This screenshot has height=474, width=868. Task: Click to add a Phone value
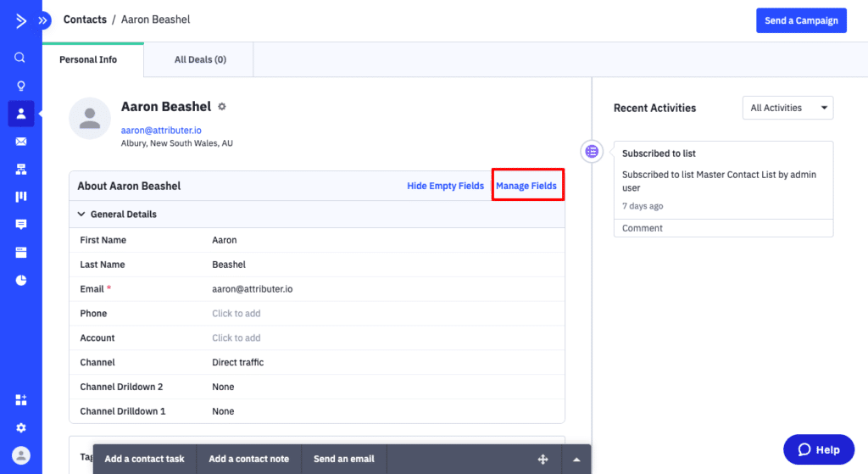point(236,314)
